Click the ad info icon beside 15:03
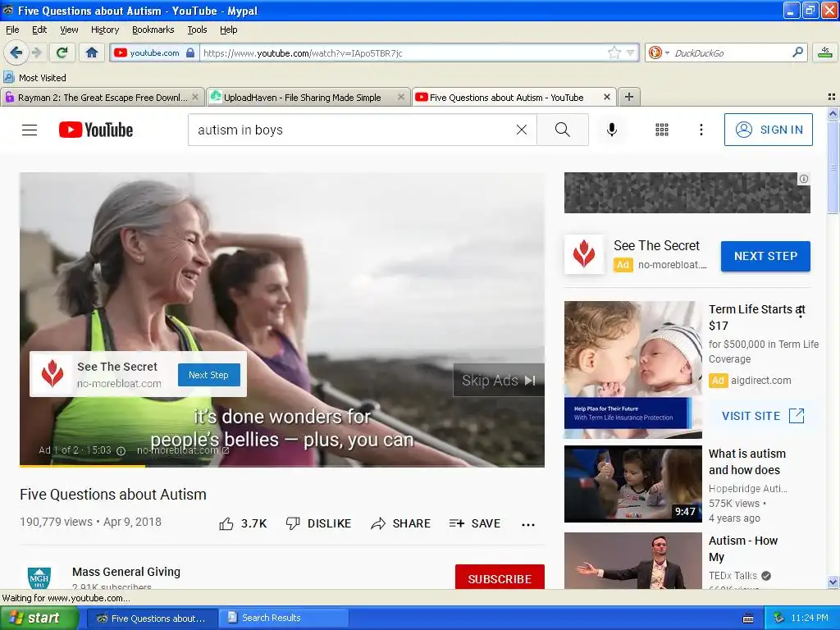Screen dimensions: 840x630 121,450
